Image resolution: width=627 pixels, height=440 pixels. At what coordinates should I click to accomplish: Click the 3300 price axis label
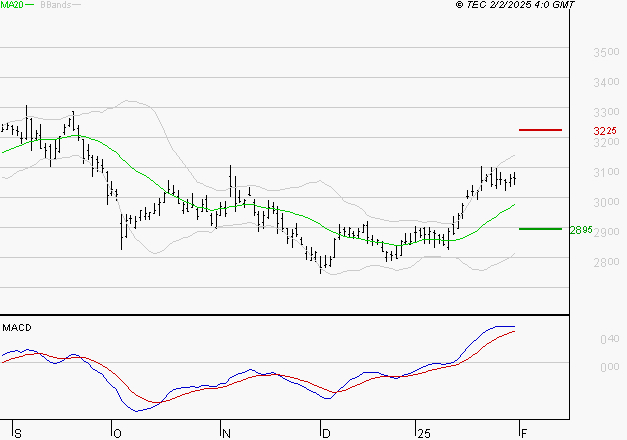coord(606,112)
